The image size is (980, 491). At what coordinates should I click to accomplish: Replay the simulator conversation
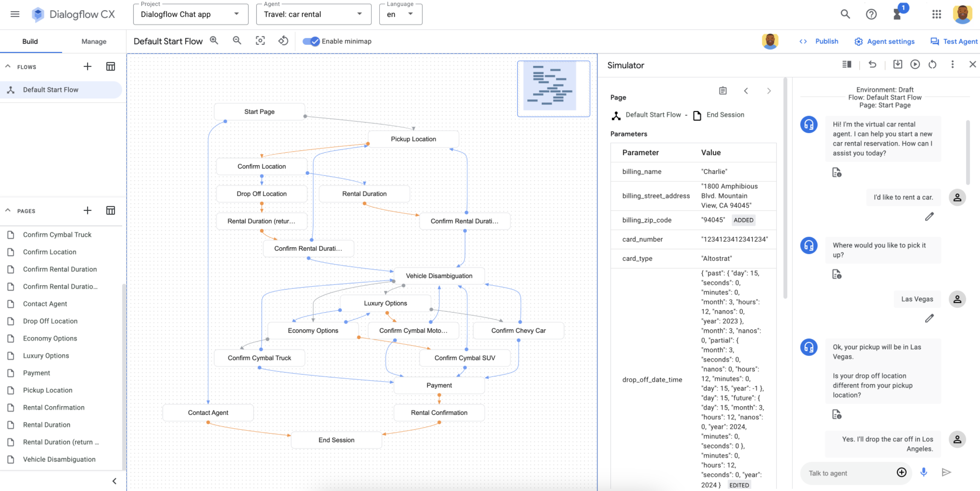tap(915, 64)
